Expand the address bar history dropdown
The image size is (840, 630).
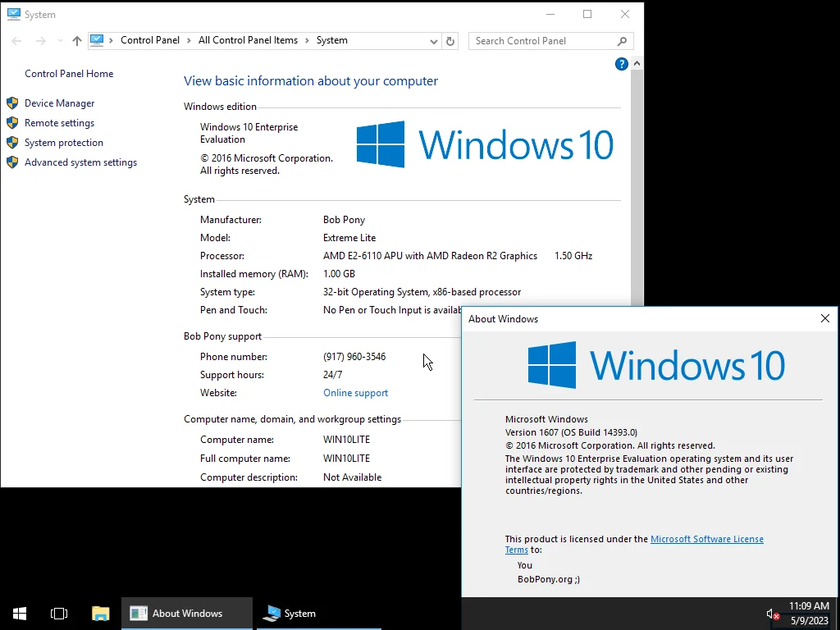coord(433,41)
